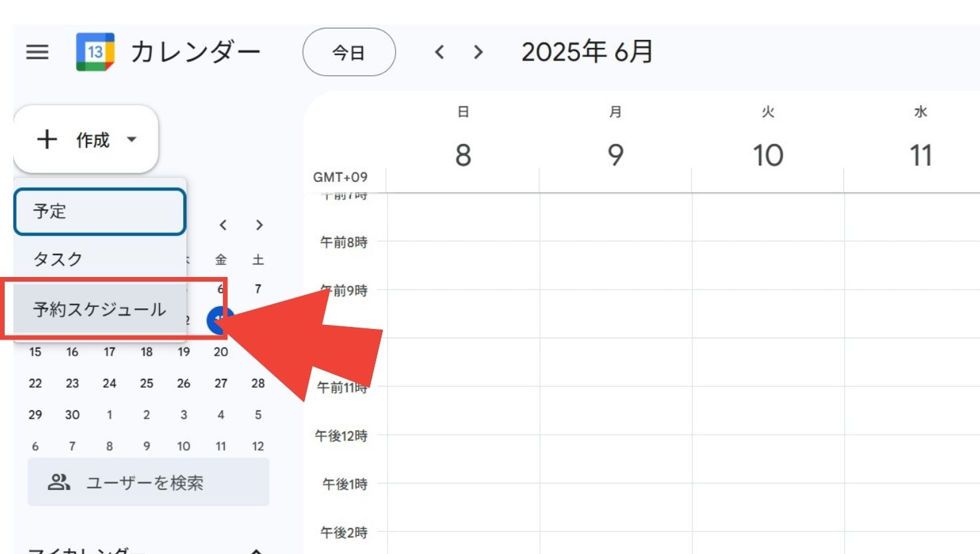This screenshot has width=980, height=554.
Task: Select Tuesday 10 in the week header
Action: (x=768, y=155)
